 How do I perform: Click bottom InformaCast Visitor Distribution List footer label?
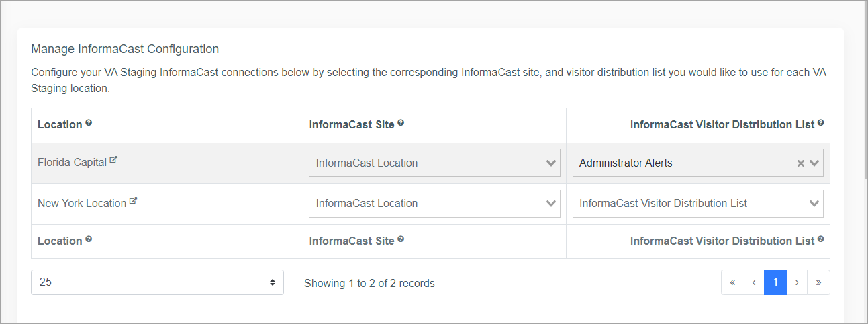[x=722, y=241]
